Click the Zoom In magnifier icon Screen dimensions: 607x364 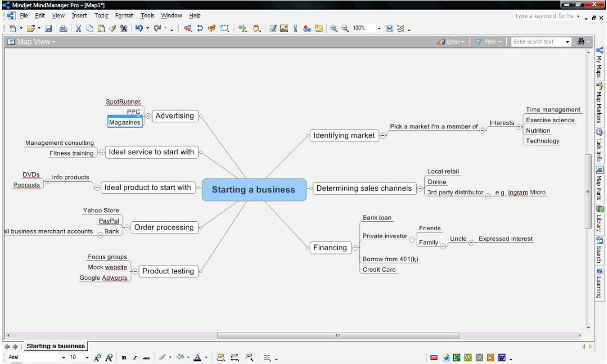[334, 28]
